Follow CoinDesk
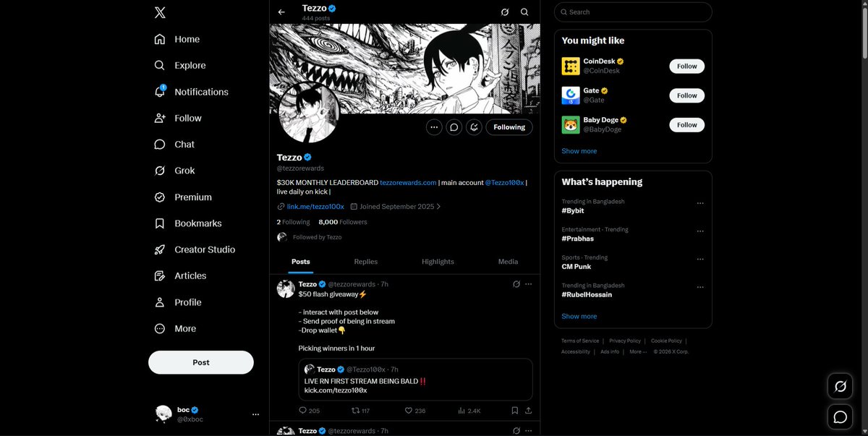 686,66
